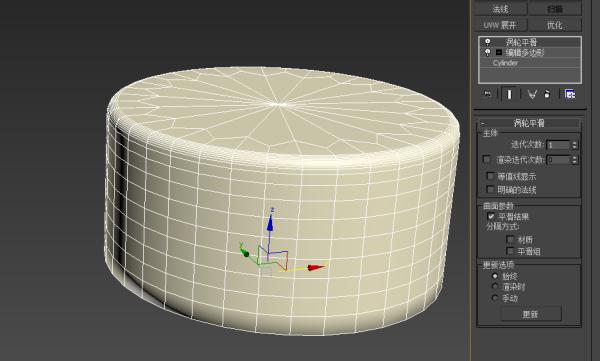Click 迭代次数 spinner arrows
This screenshot has height=361, width=600.
tap(574, 145)
